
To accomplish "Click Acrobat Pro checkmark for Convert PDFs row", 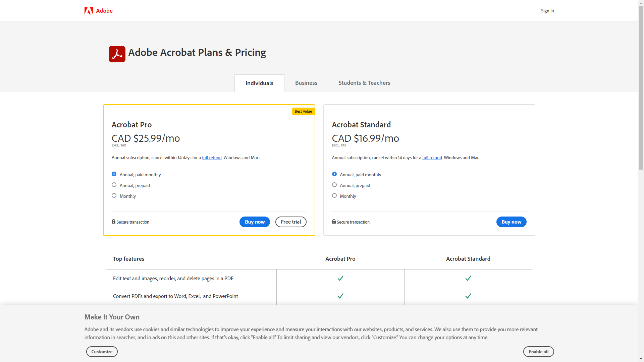I will point(340,296).
